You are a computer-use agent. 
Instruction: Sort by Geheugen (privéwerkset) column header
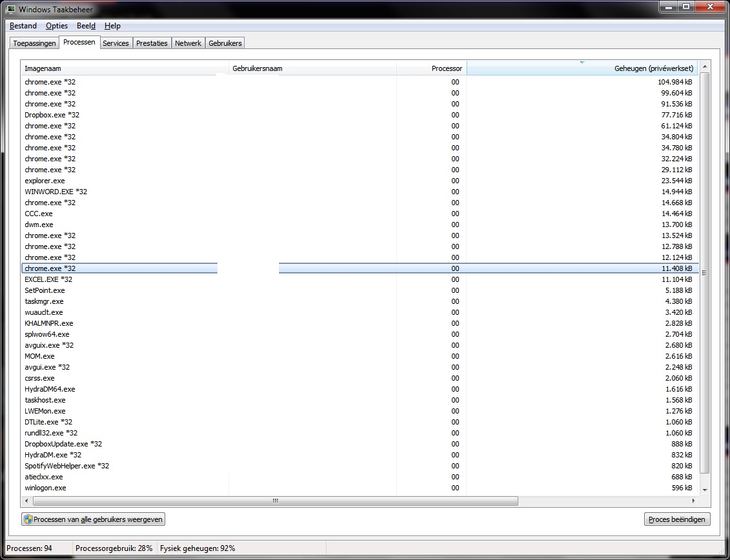[582, 68]
